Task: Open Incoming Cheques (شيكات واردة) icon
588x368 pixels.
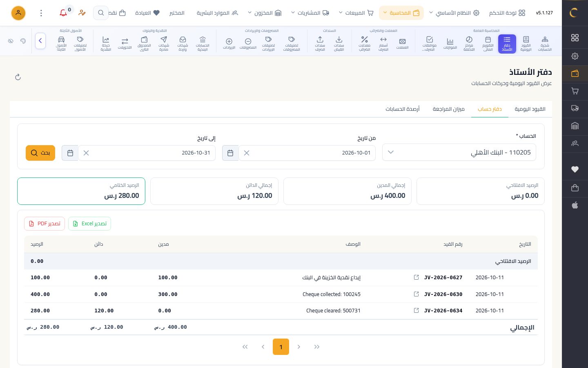Action: pyautogui.click(x=183, y=44)
